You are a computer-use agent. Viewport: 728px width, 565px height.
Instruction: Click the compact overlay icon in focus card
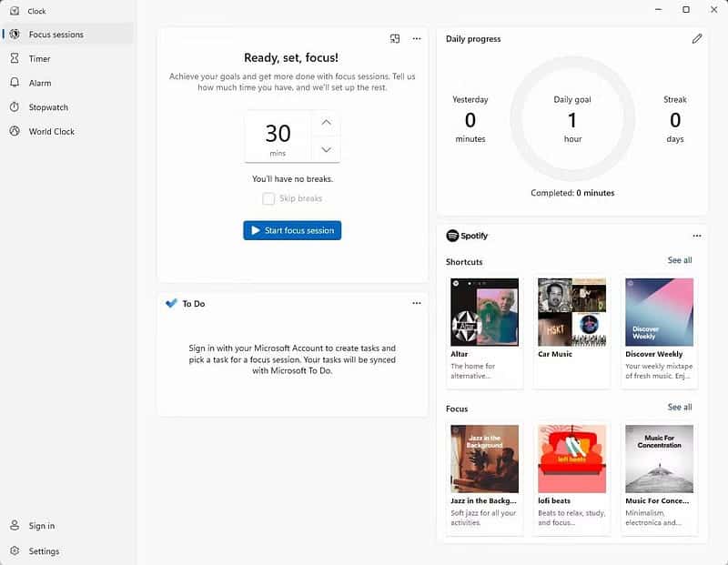click(395, 39)
